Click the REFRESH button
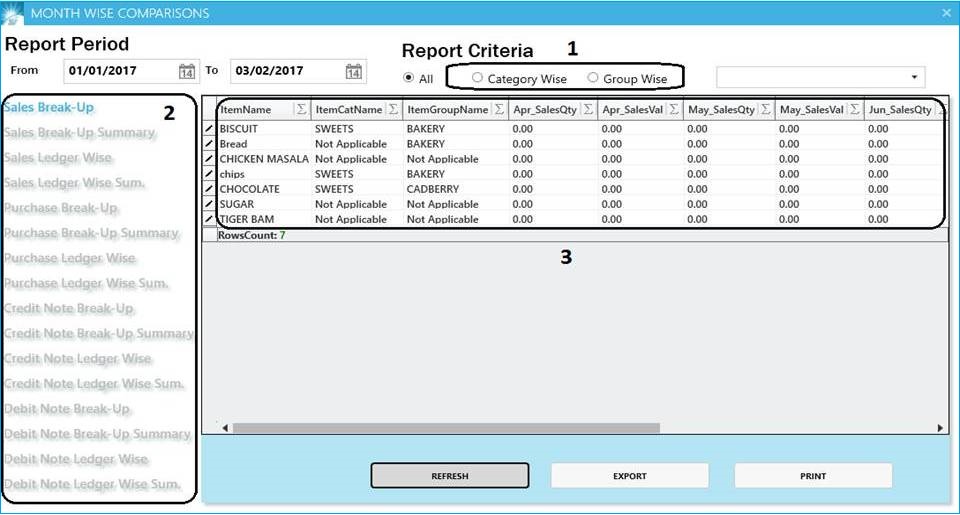 tap(450, 476)
